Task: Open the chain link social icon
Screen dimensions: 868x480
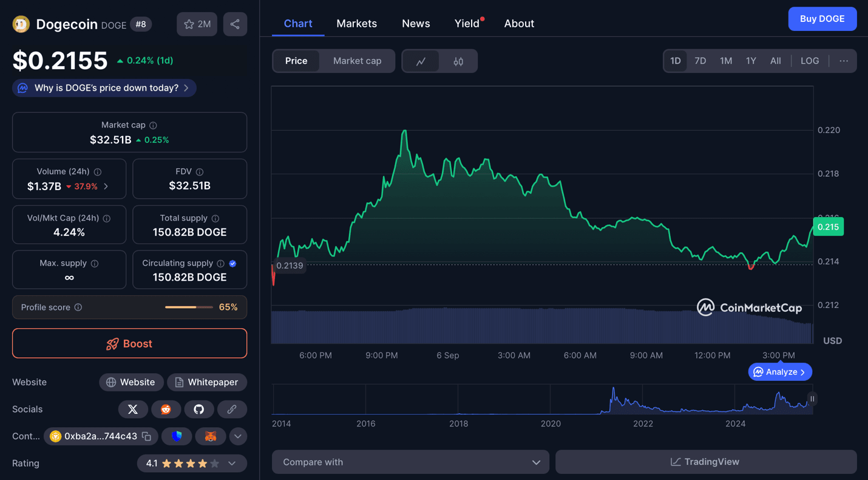Action: (232, 410)
